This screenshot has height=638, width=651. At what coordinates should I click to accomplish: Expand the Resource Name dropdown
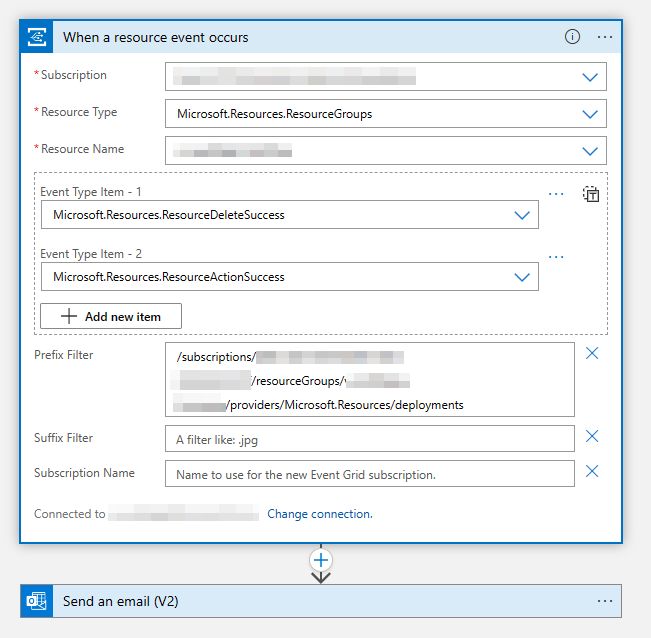click(x=590, y=151)
